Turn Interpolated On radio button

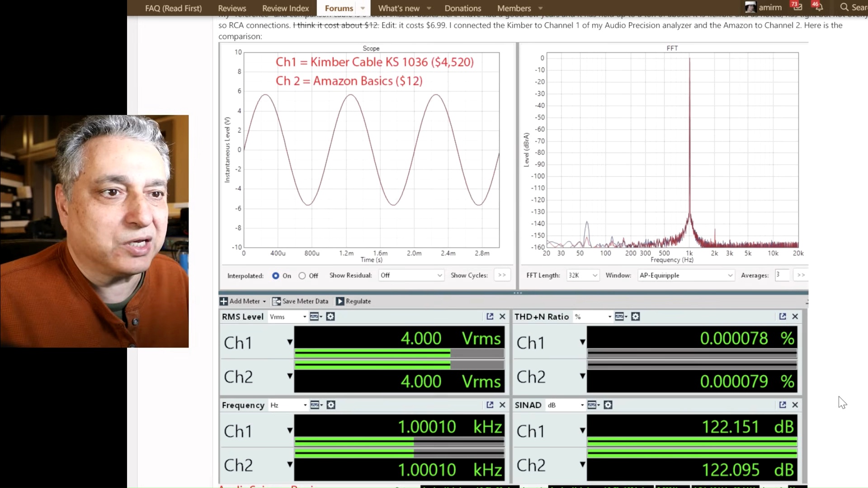point(275,276)
